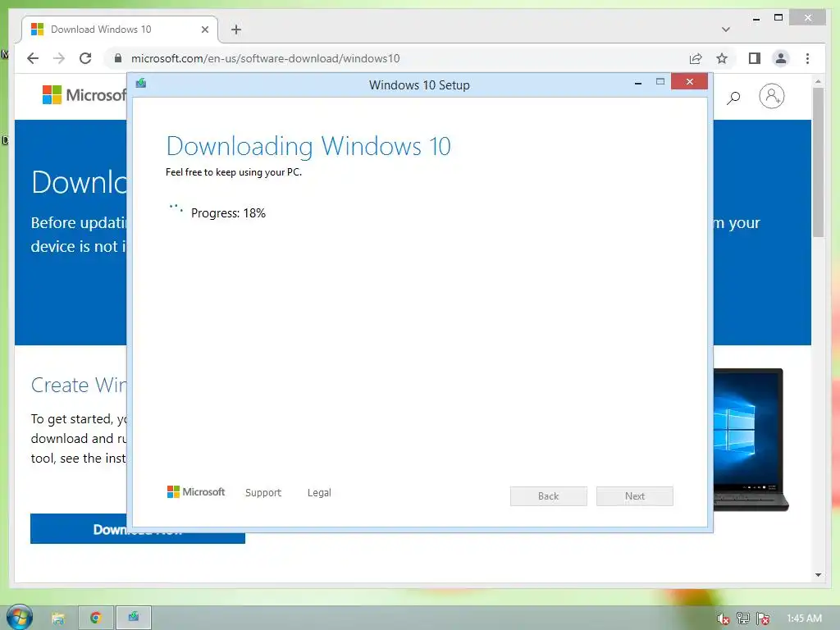Click the webpage vertical scrollbar thumb
The height and width of the screenshot is (630, 840).
click(818, 162)
